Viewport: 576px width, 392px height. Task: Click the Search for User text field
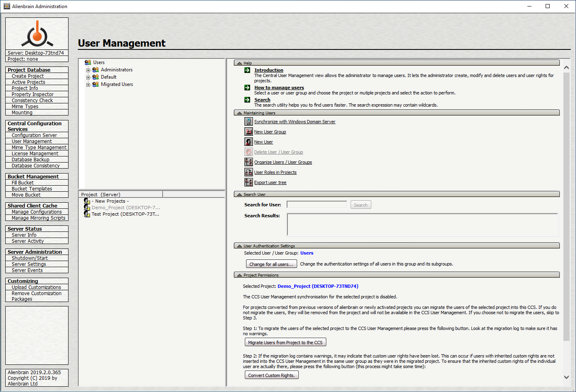pos(317,205)
